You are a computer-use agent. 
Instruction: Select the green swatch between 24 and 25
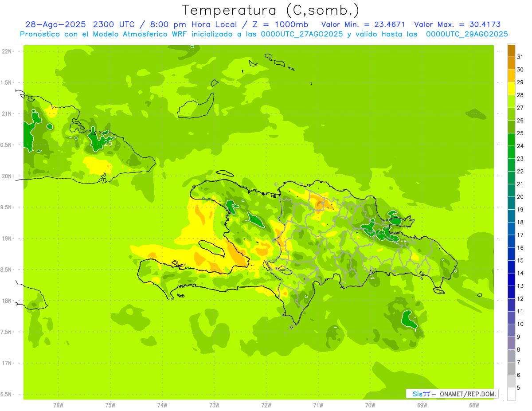511,140
